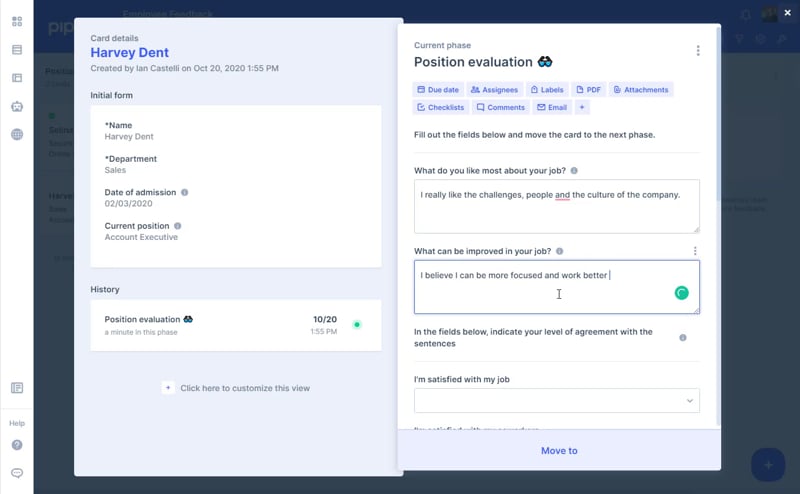Click info icon next to Current position

click(178, 226)
